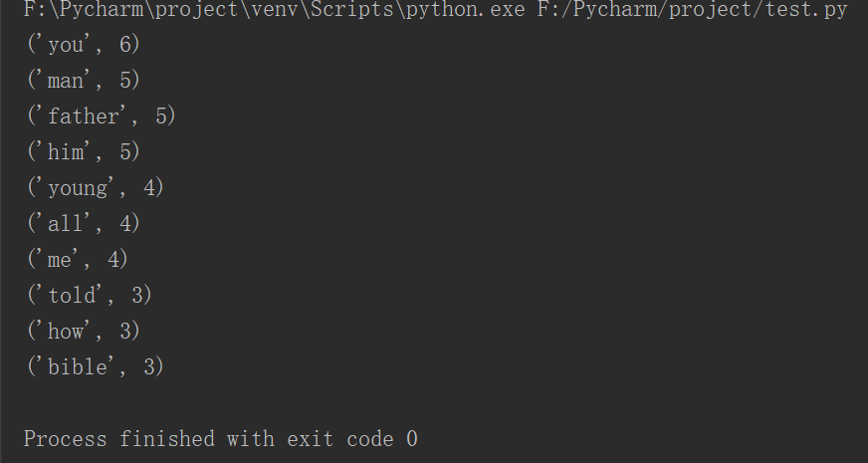Click the word 'father' in console

[84, 116]
